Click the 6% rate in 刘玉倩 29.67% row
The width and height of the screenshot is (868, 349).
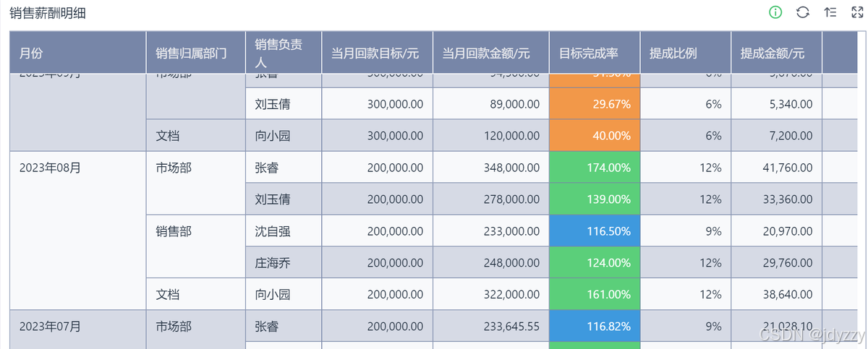(686, 104)
